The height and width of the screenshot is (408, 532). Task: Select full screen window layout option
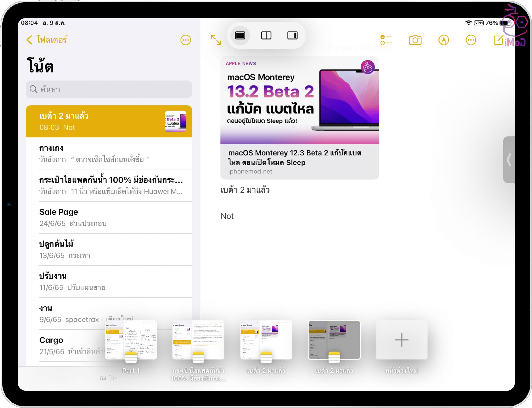coord(240,36)
